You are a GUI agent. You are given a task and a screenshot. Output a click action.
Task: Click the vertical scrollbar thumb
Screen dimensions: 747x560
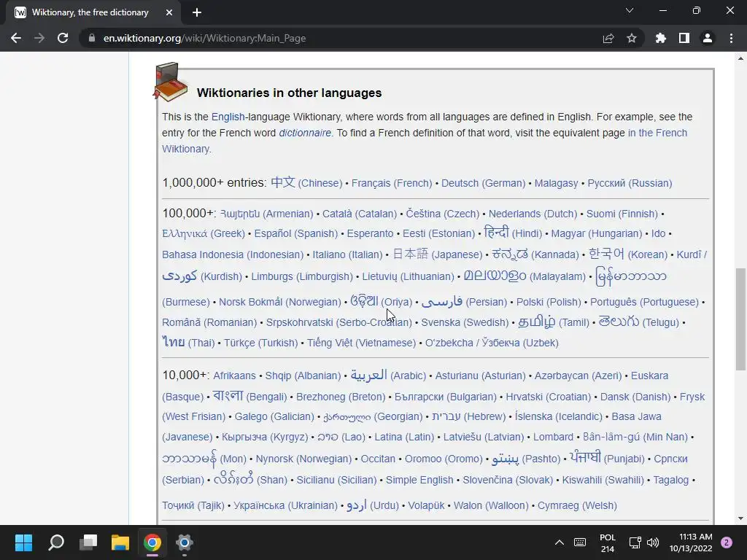tap(741, 319)
